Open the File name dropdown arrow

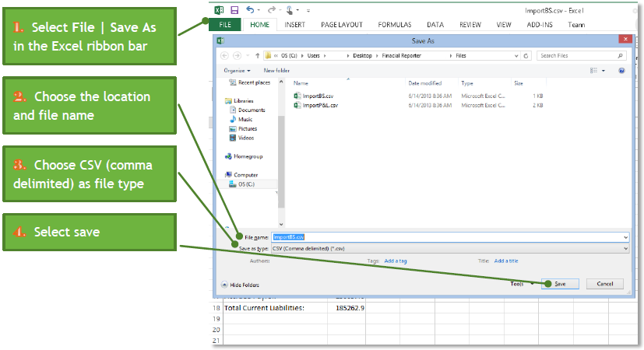(x=625, y=237)
